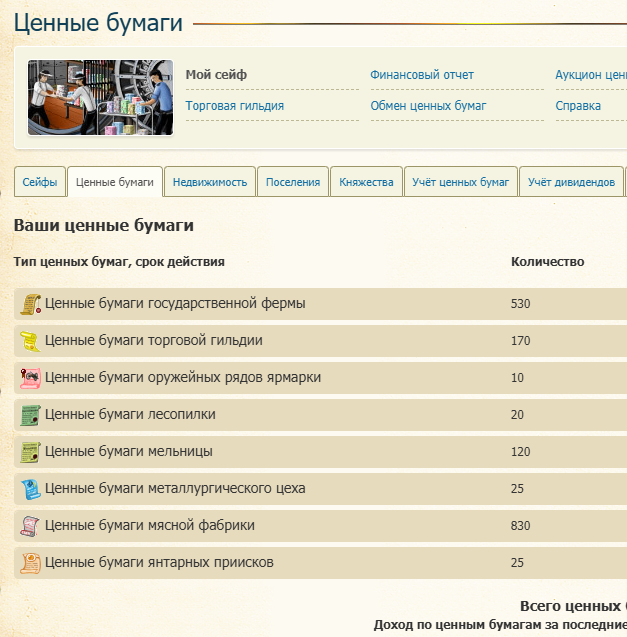Click the Справка help link
The height and width of the screenshot is (637, 627).
(x=578, y=106)
